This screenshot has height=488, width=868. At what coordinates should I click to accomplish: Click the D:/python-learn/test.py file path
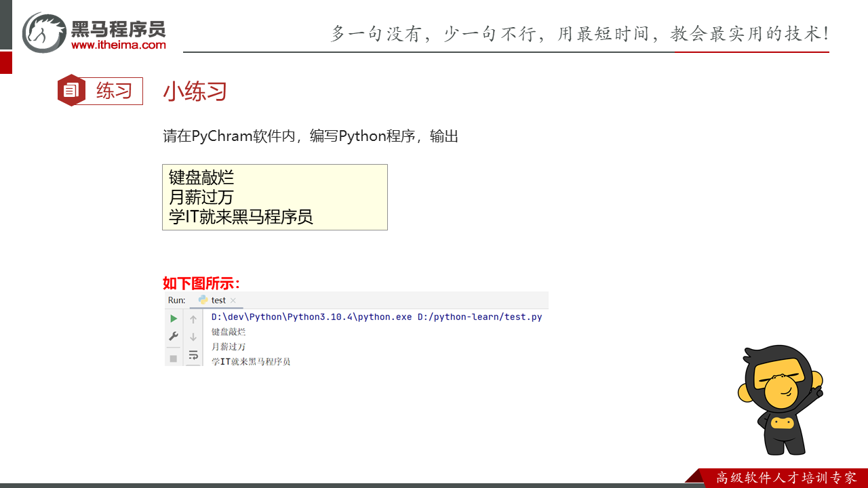coord(479,317)
